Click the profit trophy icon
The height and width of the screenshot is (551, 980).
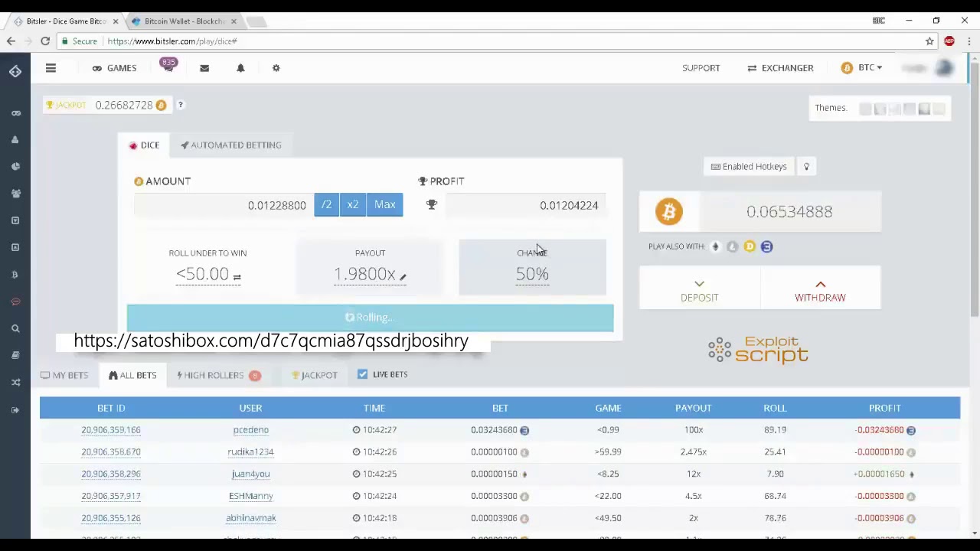[431, 204]
